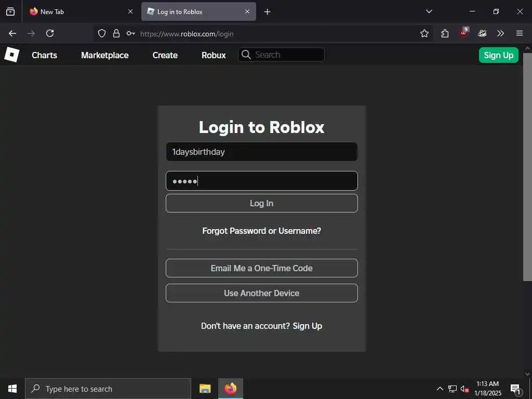Image resolution: width=532 pixels, height=399 pixels.
Task: Select the Log in to Roblox tab
Action: 198,11
